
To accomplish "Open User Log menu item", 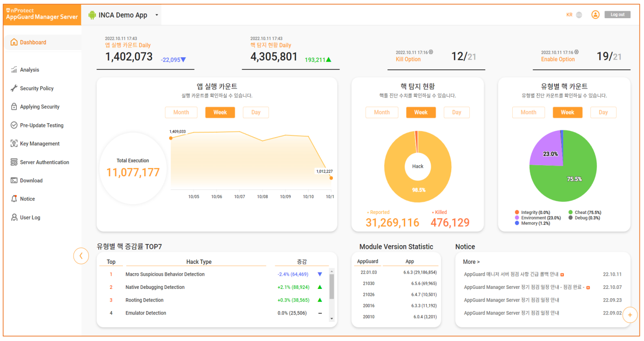I will [x=30, y=217].
